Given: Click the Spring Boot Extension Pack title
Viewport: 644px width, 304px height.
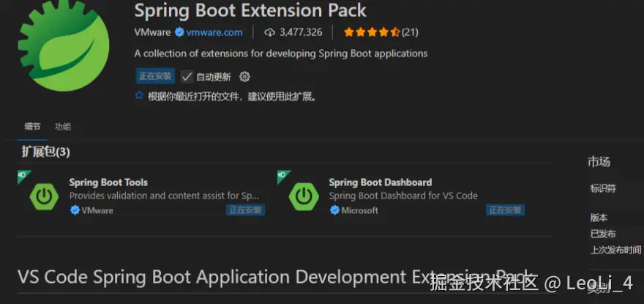Looking at the screenshot, I should tap(250, 10).
